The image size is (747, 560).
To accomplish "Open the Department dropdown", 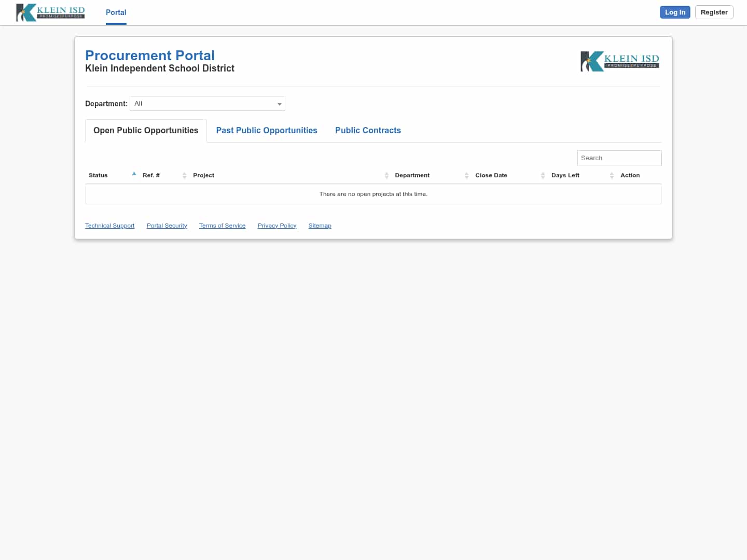I will (x=208, y=104).
